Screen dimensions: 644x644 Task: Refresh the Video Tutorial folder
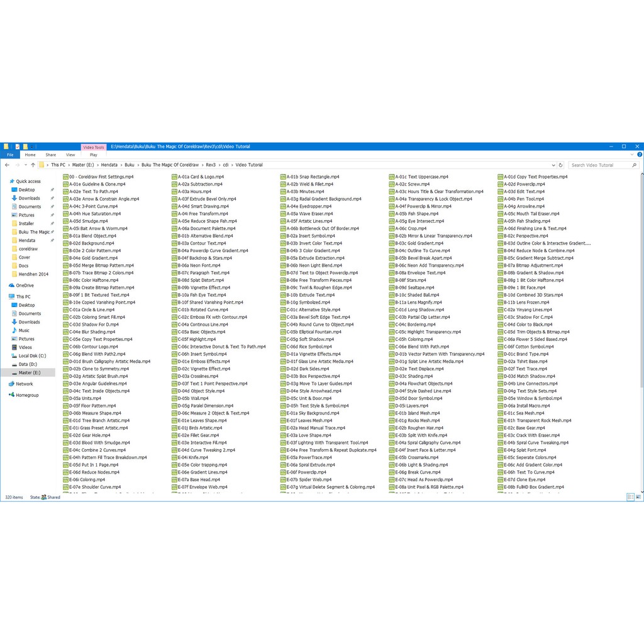(x=560, y=165)
